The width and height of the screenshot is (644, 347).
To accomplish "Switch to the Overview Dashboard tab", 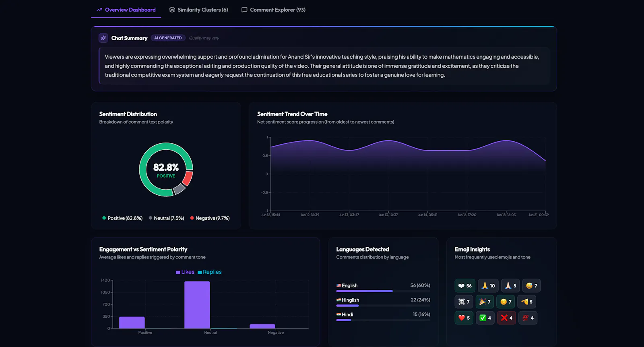I will 126,10.
